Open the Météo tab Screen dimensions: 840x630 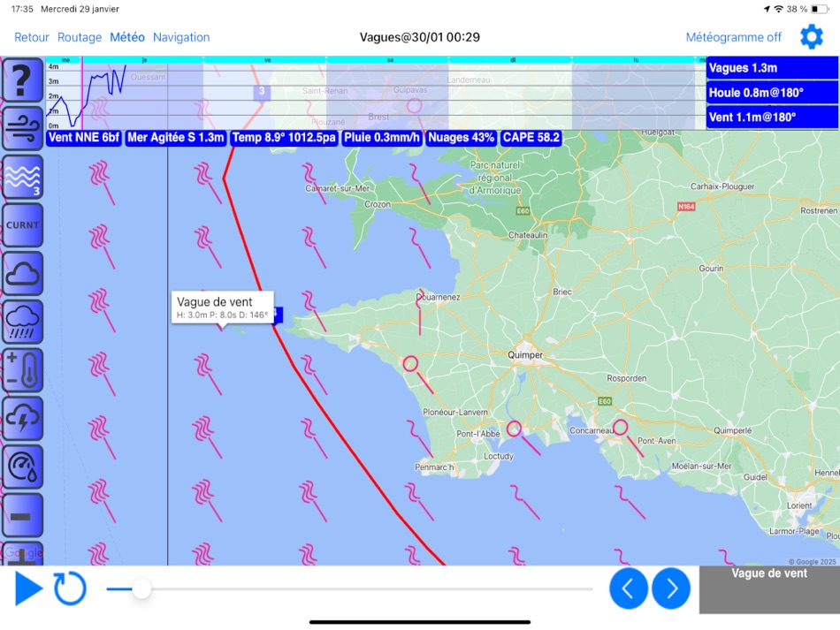tap(127, 37)
